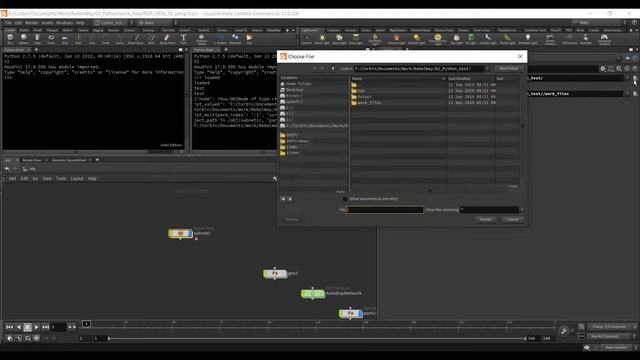The width and height of the screenshot is (640, 360).
Task: Sort file list by Name column
Action: pyautogui.click(x=398, y=78)
